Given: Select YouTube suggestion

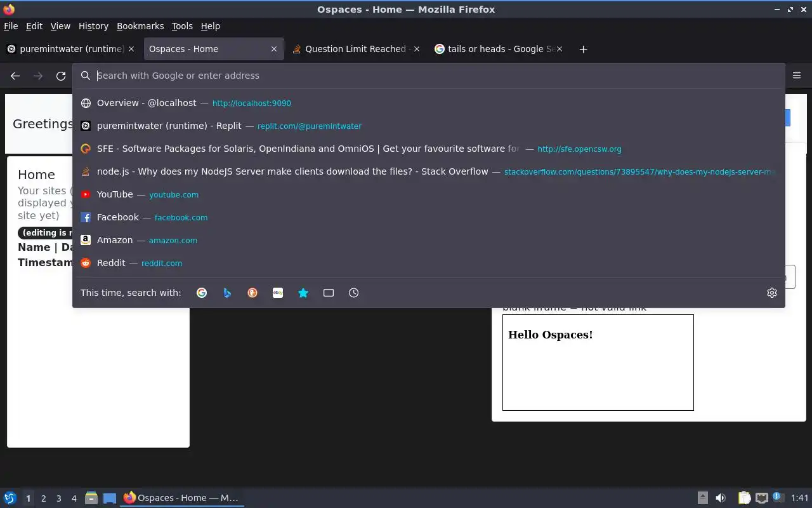Looking at the screenshot, I should (x=429, y=194).
